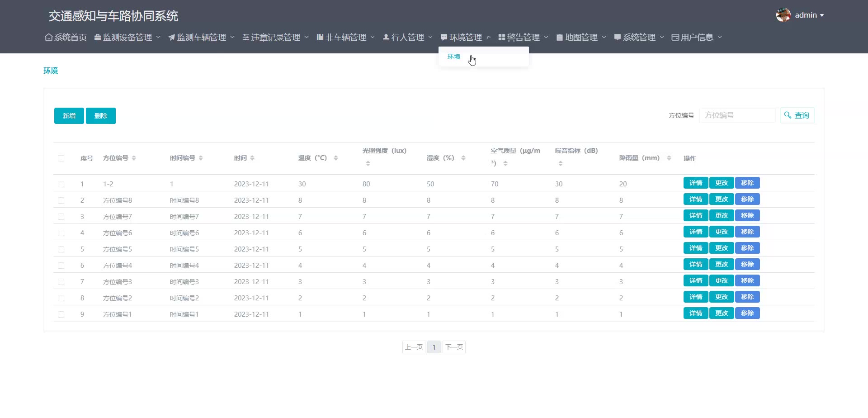Expand the 非车辆管理 dropdown chevron
The height and width of the screenshot is (418, 868).
coord(373,37)
